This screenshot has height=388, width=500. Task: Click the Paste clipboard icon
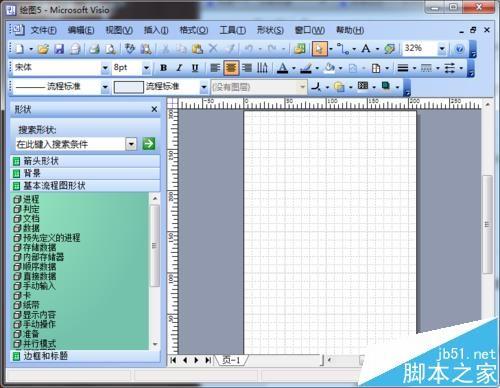[x=197, y=49]
